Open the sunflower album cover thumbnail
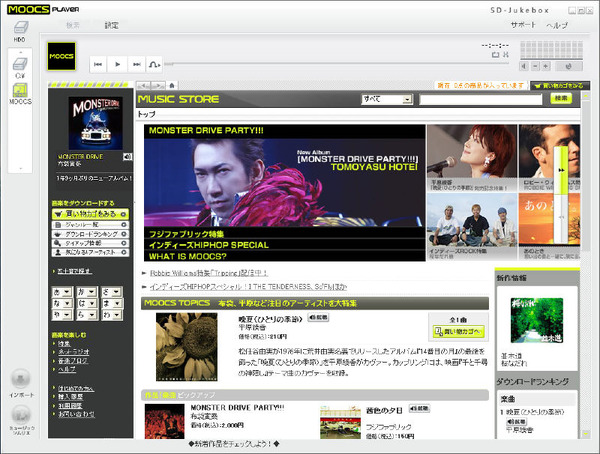This screenshot has height=454, width=600. click(x=187, y=347)
